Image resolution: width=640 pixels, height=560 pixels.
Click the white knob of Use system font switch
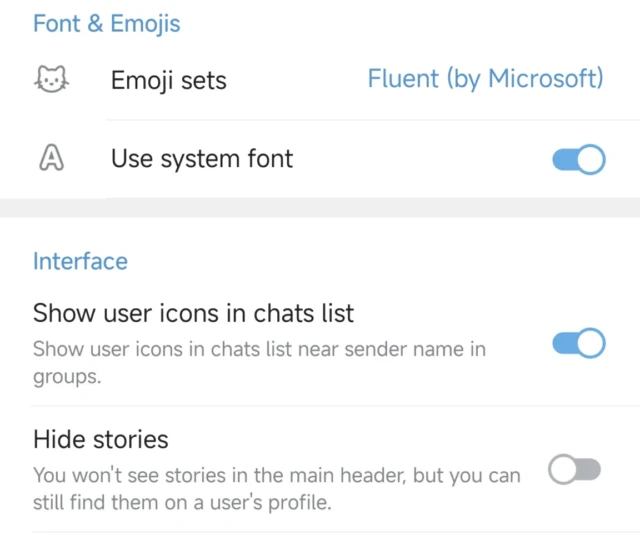click(x=590, y=159)
